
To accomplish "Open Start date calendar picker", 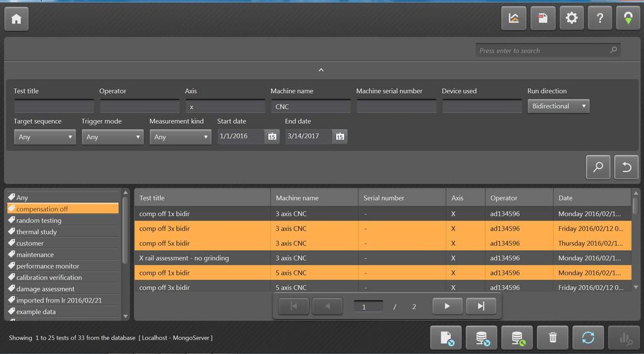I will pos(272,136).
